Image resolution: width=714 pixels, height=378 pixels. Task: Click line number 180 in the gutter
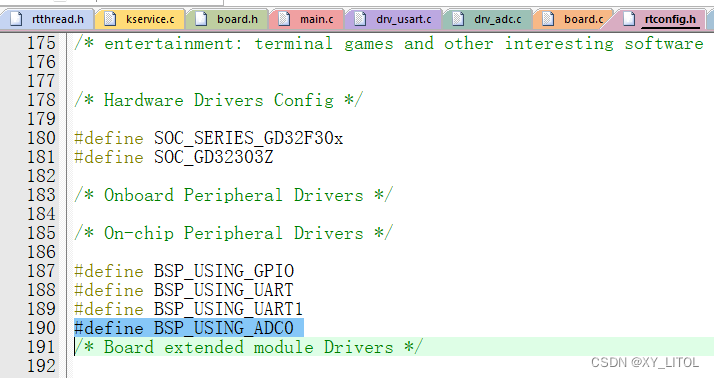tap(41, 138)
